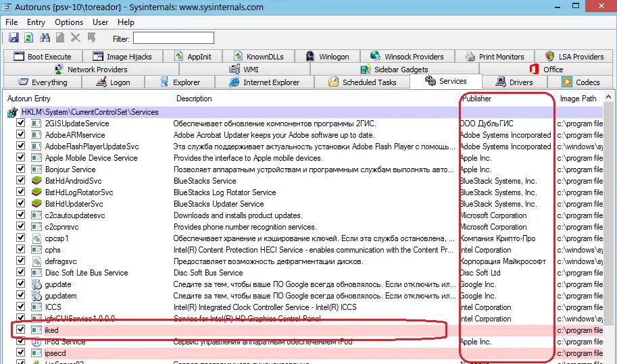Sort by the Publisher column header
617x364 pixels.
(508, 99)
